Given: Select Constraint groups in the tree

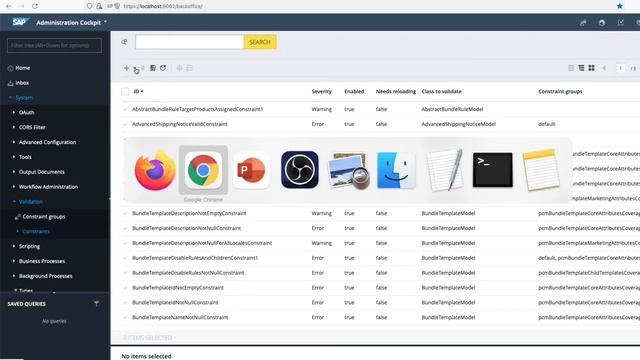Looking at the screenshot, I should point(44,217).
